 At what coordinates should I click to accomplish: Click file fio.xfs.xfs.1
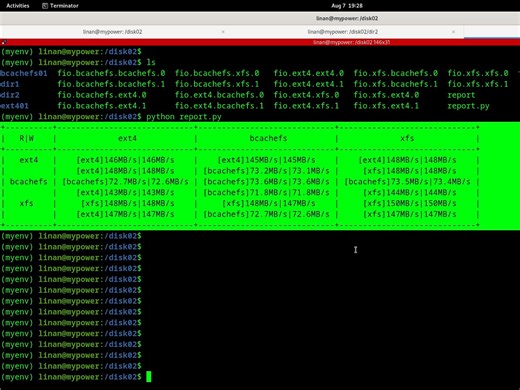(x=478, y=84)
